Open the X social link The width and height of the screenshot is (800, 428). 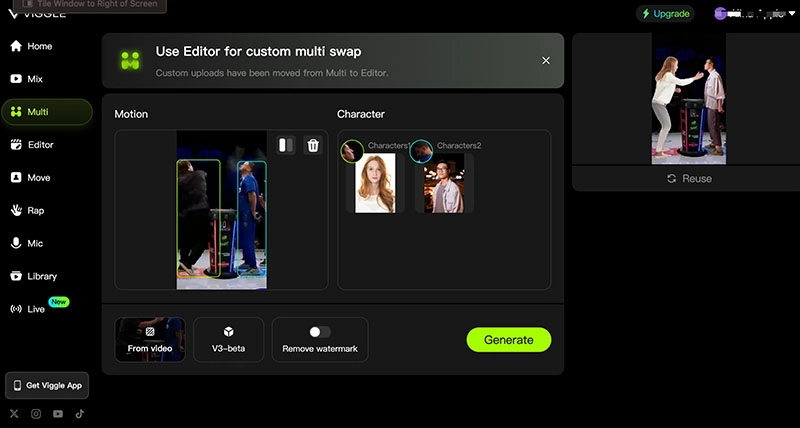(14, 414)
